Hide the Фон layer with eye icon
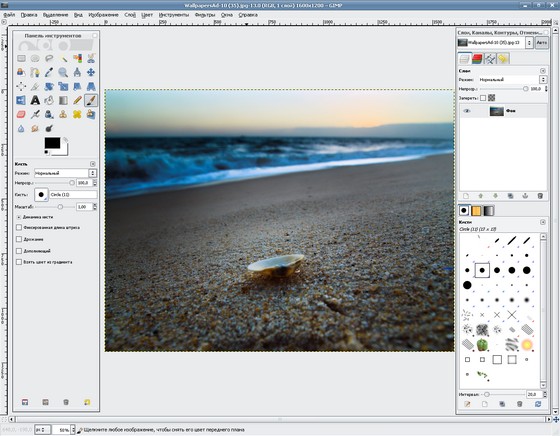 click(466, 111)
